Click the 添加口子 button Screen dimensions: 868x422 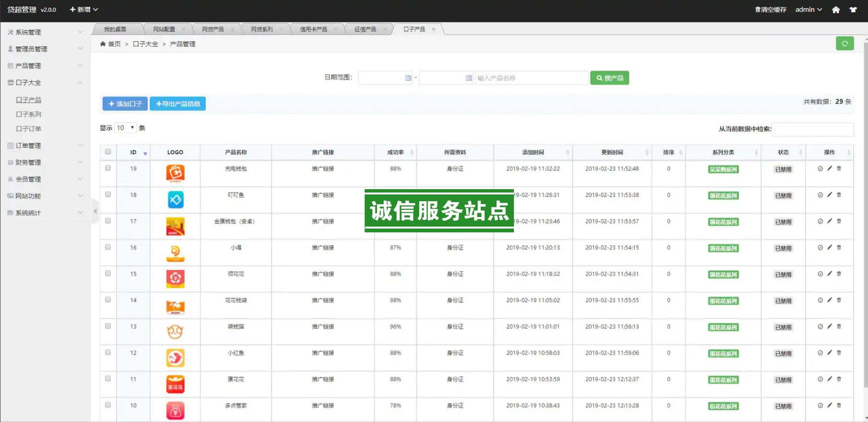click(125, 104)
